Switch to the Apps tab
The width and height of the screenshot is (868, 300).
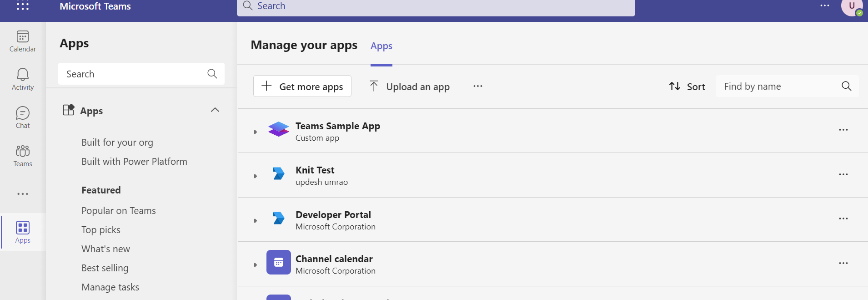tap(381, 46)
